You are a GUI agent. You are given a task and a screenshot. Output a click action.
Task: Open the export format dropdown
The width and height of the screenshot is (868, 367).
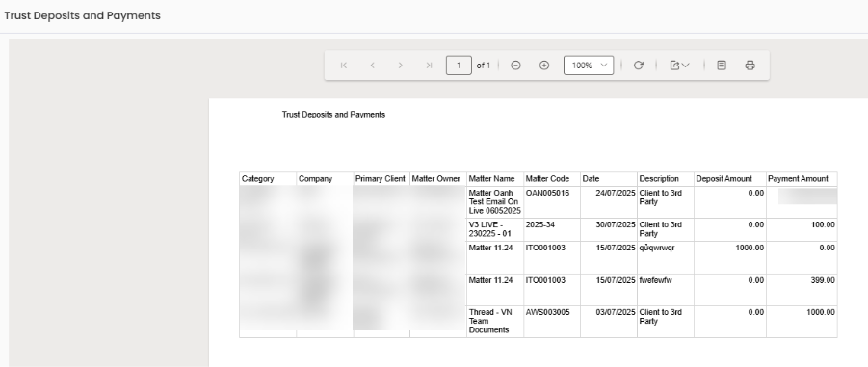[x=680, y=66]
